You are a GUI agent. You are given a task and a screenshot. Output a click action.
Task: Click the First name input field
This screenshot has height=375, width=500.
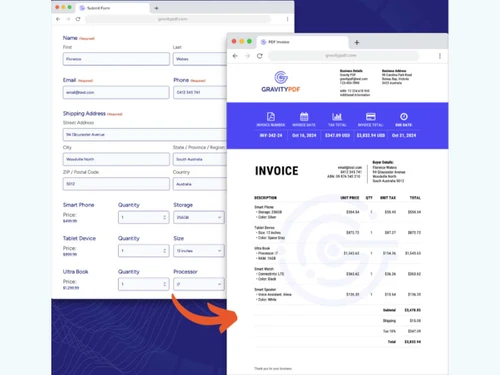pyautogui.click(x=116, y=59)
